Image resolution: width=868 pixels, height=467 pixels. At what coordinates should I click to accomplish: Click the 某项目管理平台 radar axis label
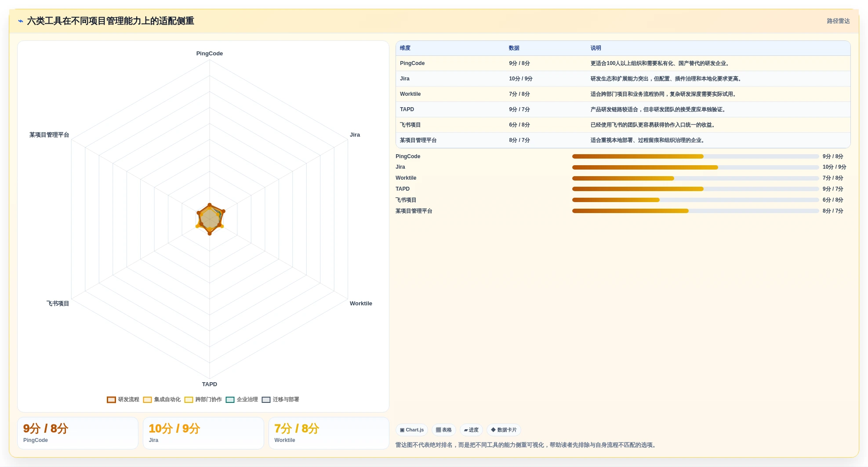pos(49,135)
